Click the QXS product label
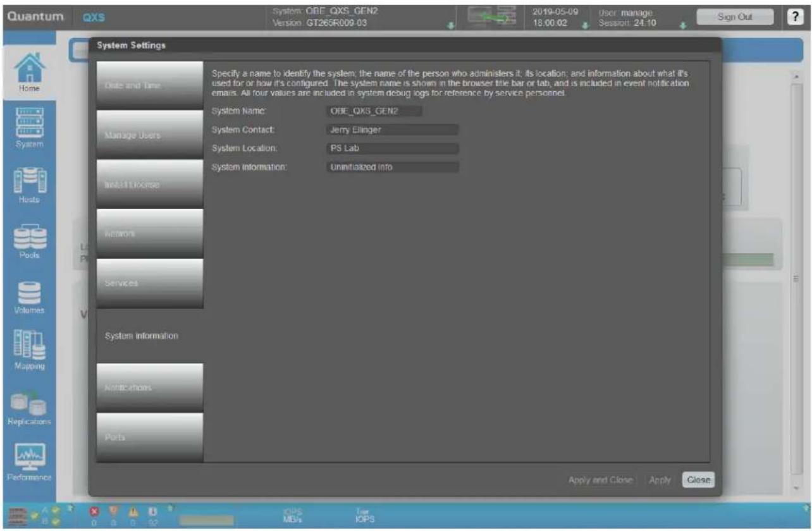The height and width of the screenshot is (531, 812). click(x=92, y=18)
